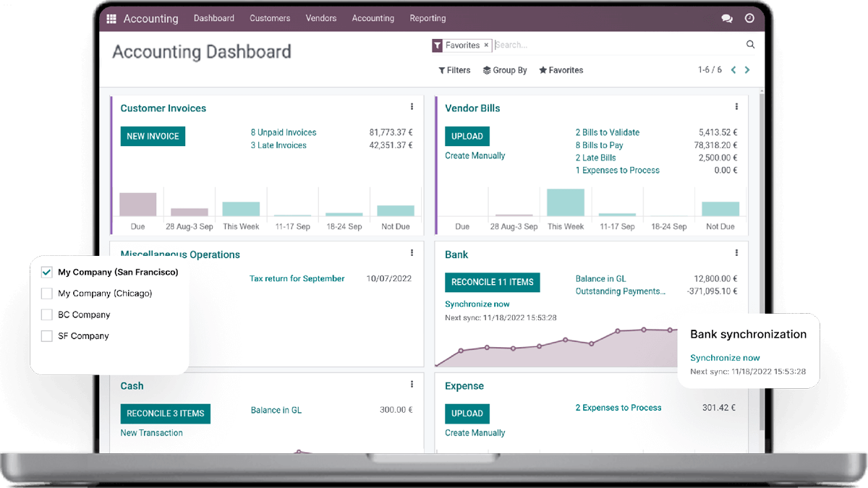The width and height of the screenshot is (868, 488).
Task: Go to next page arrow
Action: (x=747, y=70)
